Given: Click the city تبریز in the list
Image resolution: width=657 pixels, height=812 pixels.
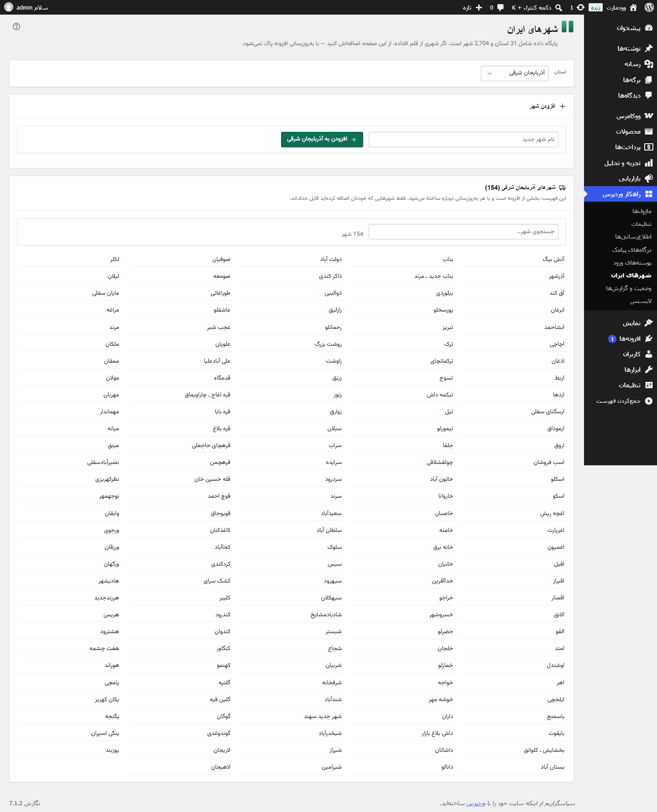Looking at the screenshot, I should [448, 327].
